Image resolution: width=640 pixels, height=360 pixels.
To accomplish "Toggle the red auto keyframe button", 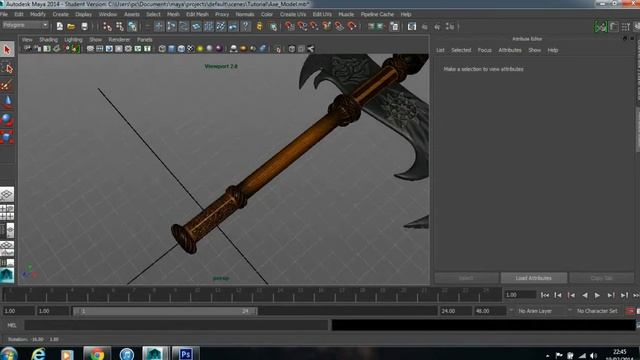I will (630, 311).
